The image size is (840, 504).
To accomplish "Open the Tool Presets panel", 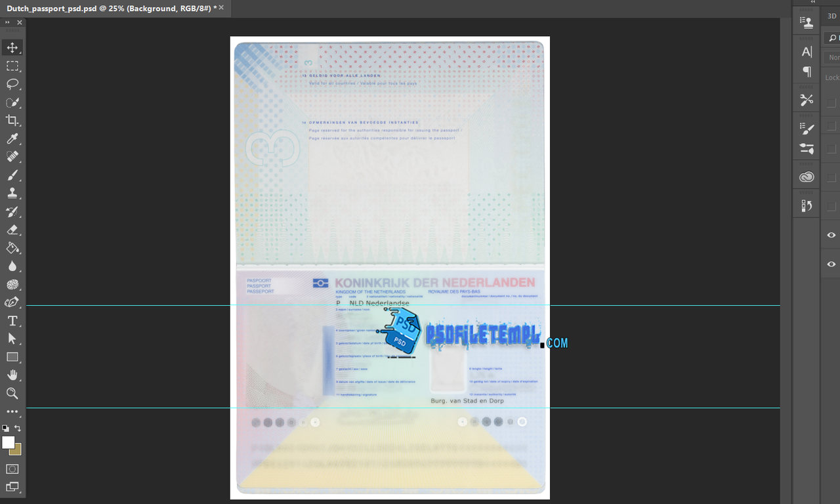I will click(x=807, y=100).
